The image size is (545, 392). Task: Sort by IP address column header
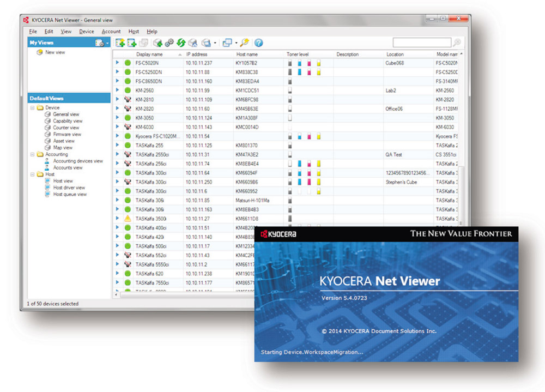point(197,55)
